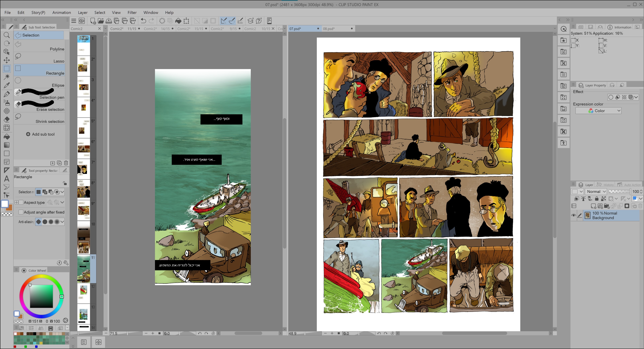644x349 pixels.
Task: Expand the Anti-aliasing options arrow
Action: pyautogui.click(x=62, y=222)
